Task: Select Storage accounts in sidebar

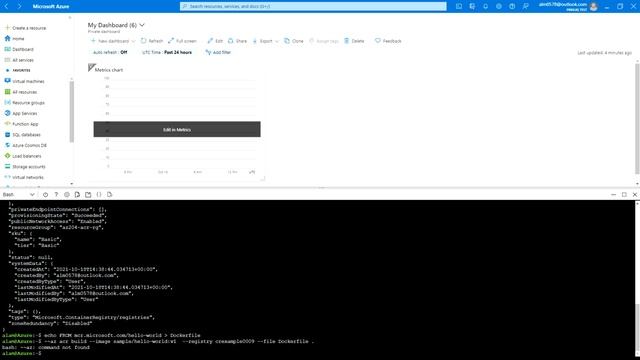Action: coord(25,167)
